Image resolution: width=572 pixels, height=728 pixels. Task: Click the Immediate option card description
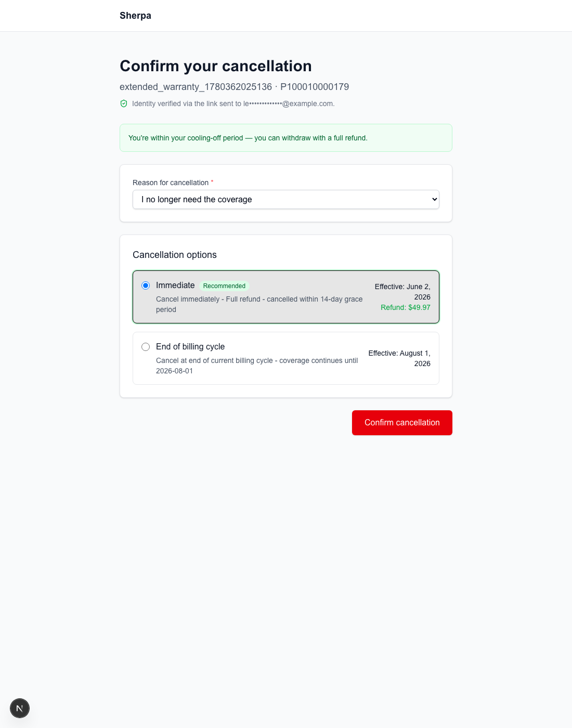259,304
